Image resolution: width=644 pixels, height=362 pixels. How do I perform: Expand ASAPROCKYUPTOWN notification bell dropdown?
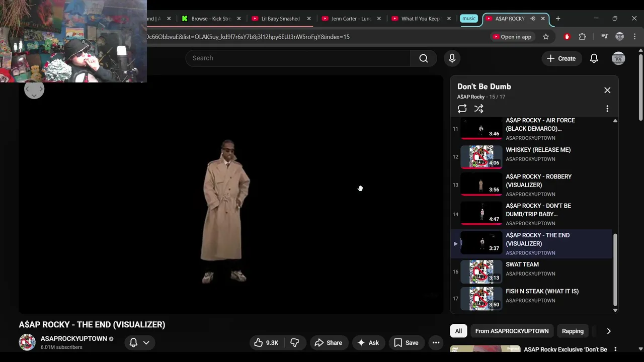139,343
